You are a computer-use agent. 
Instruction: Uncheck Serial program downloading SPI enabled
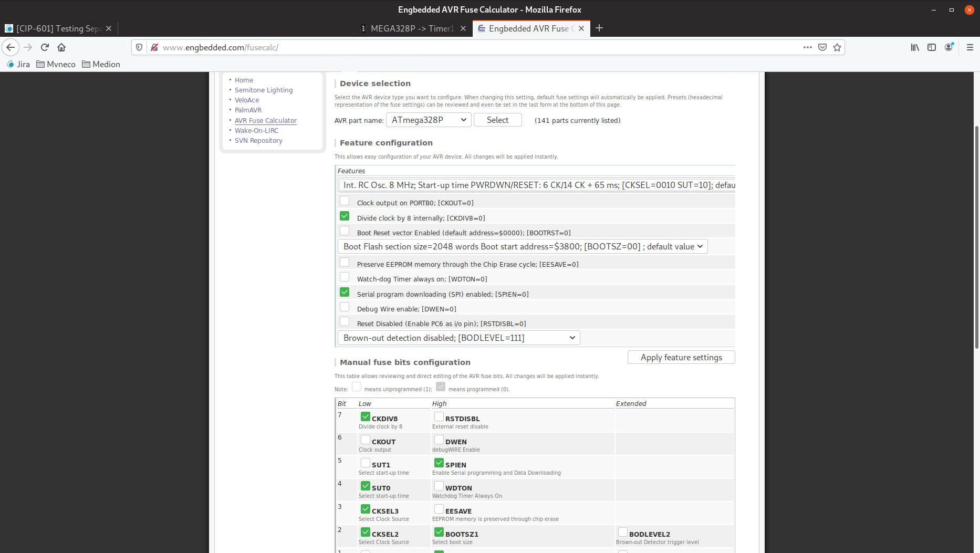[x=345, y=292]
